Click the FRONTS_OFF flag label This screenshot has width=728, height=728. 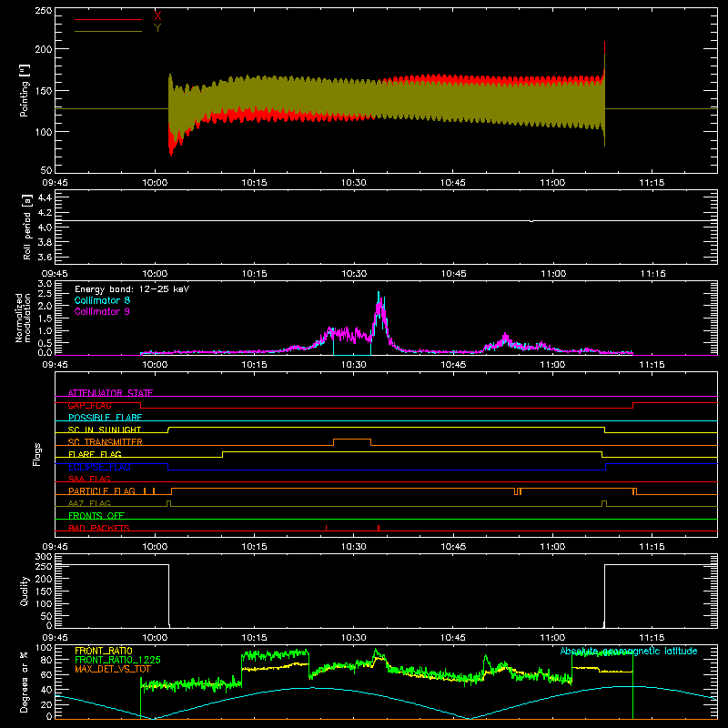pyautogui.click(x=96, y=515)
